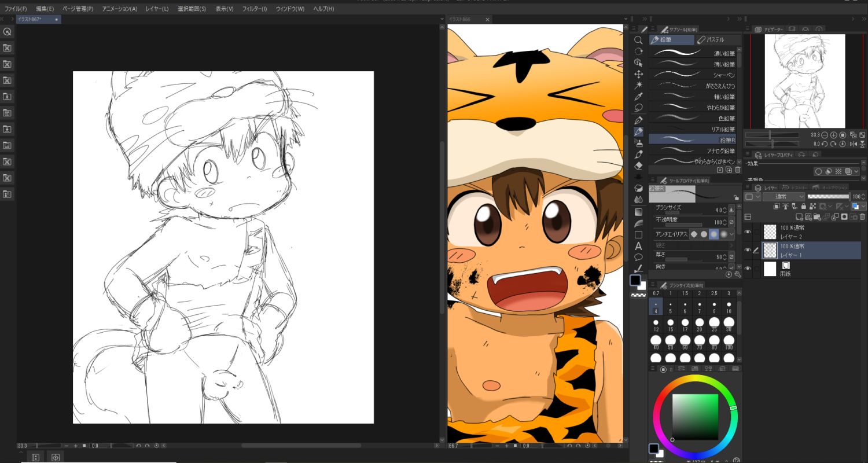Expand brush size dynamics button
868x463 pixels.
pyautogui.click(x=732, y=210)
